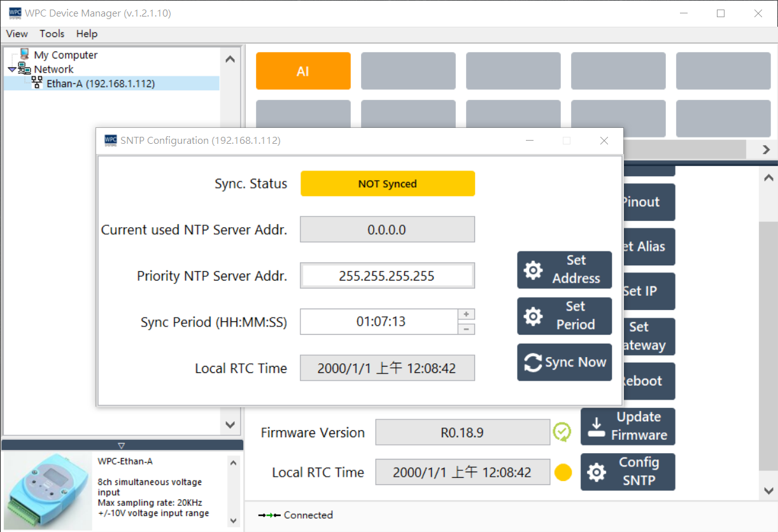Click the green firmware check status icon

pos(562,432)
